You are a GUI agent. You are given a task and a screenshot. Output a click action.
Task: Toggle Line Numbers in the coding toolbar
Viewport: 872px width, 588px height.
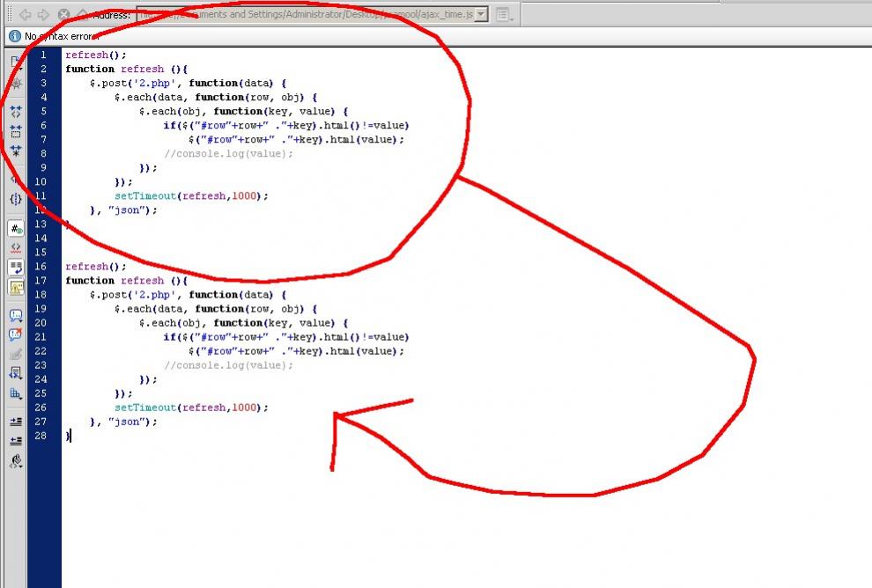point(16,228)
